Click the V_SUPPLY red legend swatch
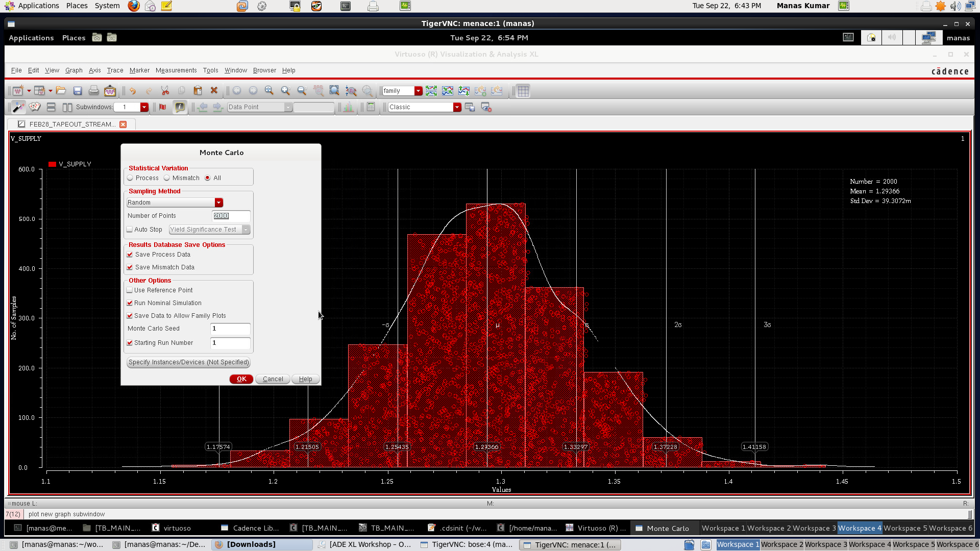The image size is (980, 551). (52, 164)
